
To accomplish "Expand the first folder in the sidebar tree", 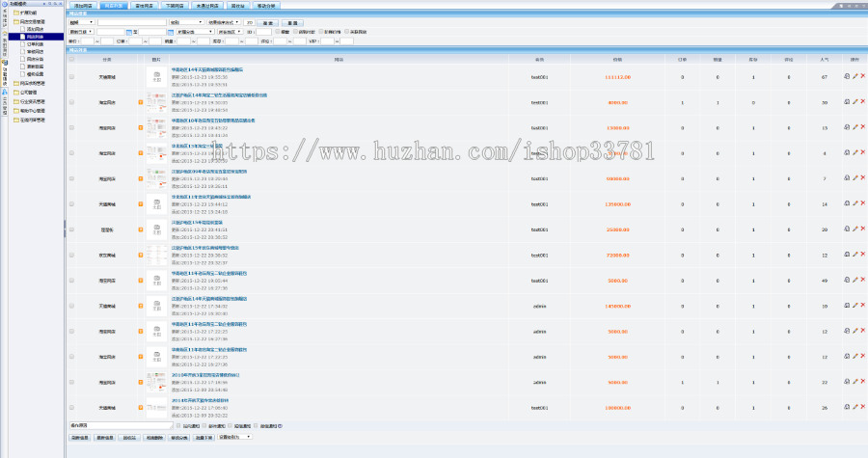I will [16, 13].
